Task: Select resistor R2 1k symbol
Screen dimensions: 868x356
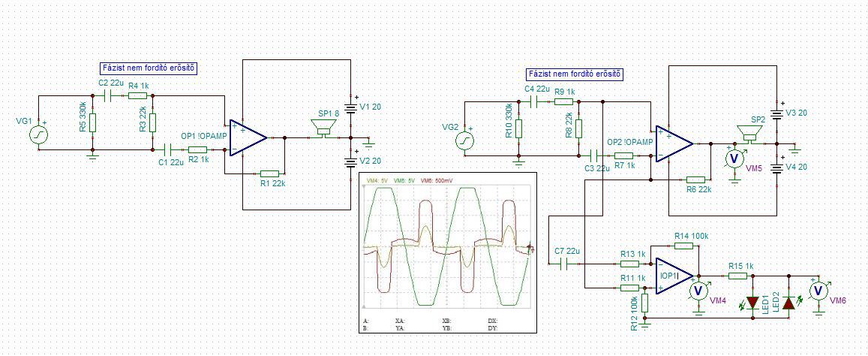Action: tap(197, 149)
